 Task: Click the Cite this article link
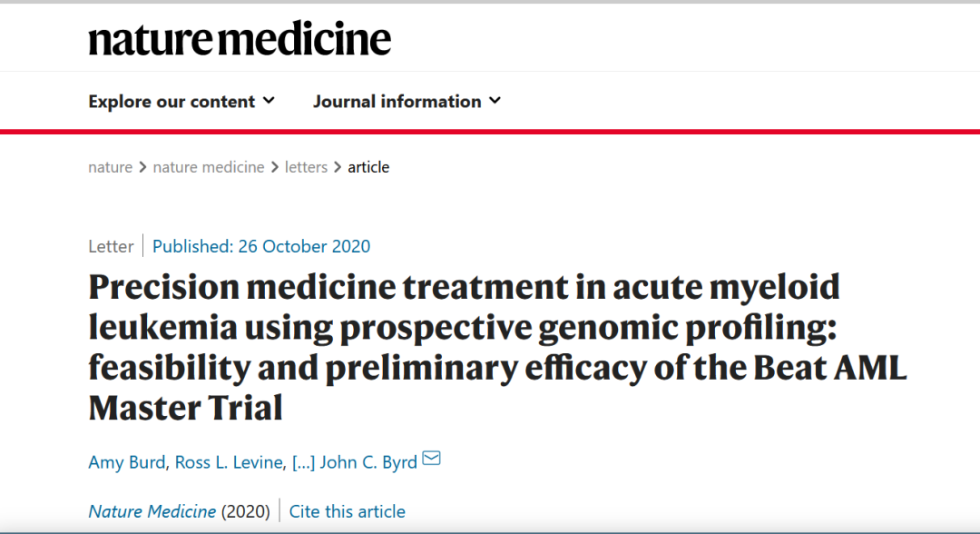(347, 511)
